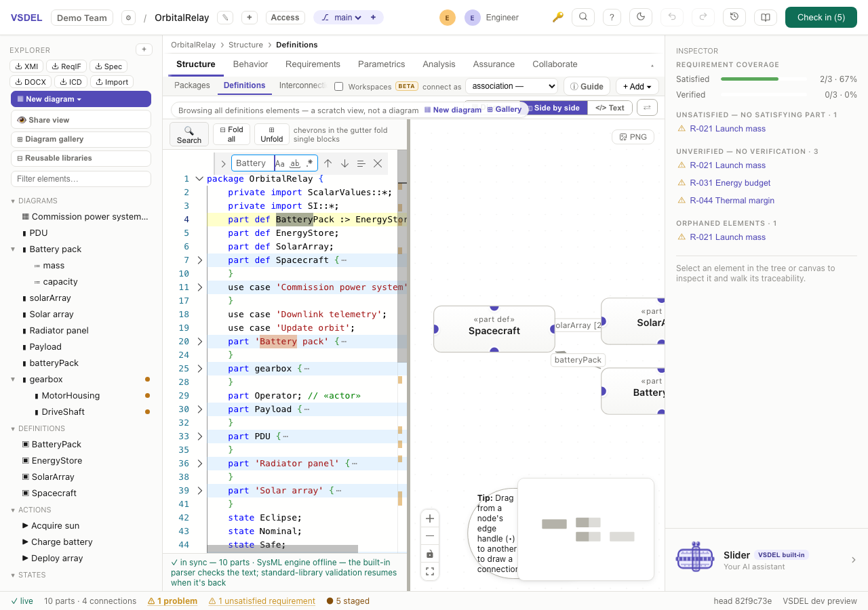Open the Add dropdown button
868x610 pixels.
(x=637, y=86)
